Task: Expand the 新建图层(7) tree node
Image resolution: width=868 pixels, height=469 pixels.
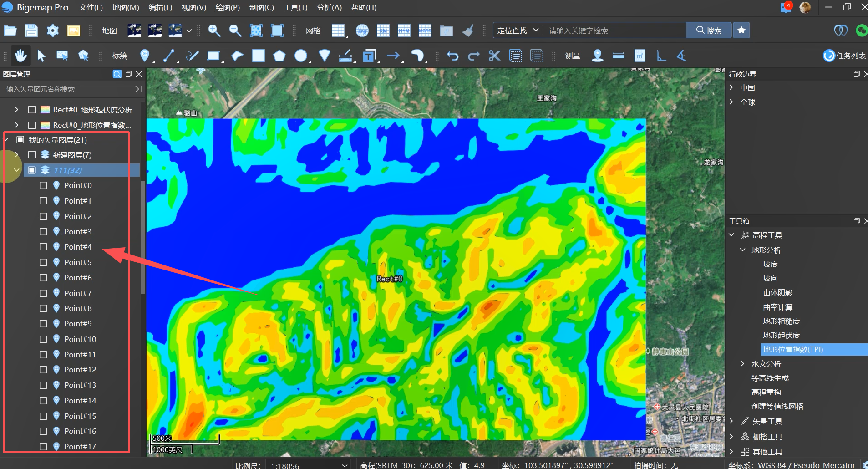Action: (x=16, y=155)
